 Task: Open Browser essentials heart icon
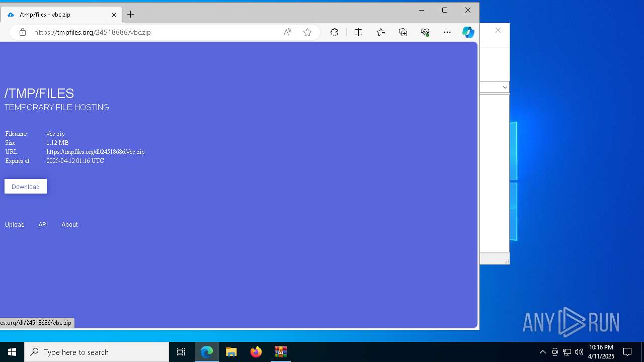pos(425,32)
